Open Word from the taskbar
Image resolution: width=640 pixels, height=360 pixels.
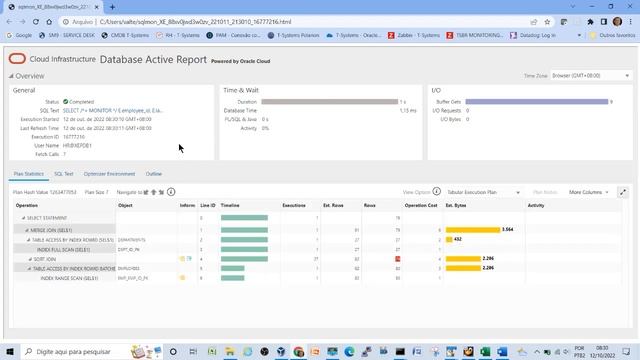coord(502,351)
